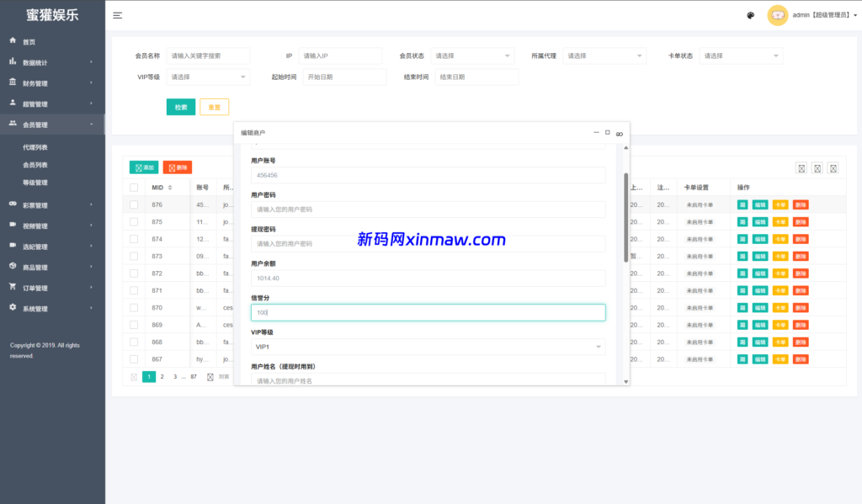This screenshot has width=862, height=504.
Task: Toggle the select-all checkbox in table header
Action: [x=133, y=187]
